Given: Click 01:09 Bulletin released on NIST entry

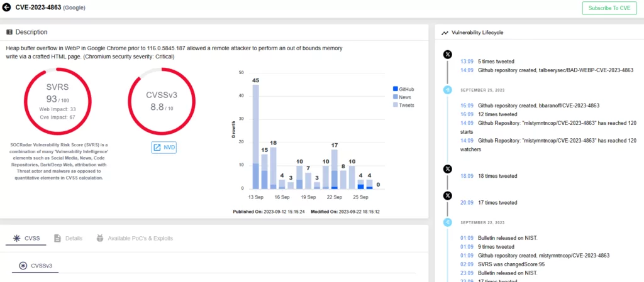Looking at the screenshot, I should [x=499, y=238].
